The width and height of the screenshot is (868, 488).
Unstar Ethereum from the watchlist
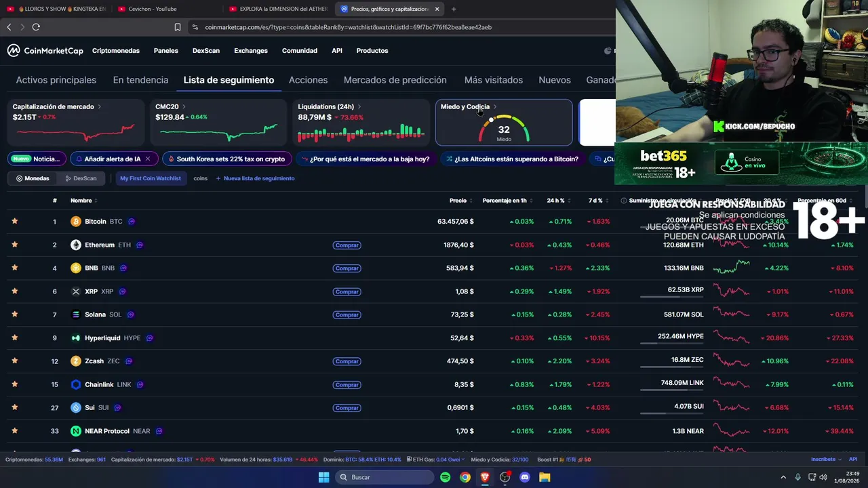pyautogui.click(x=14, y=244)
